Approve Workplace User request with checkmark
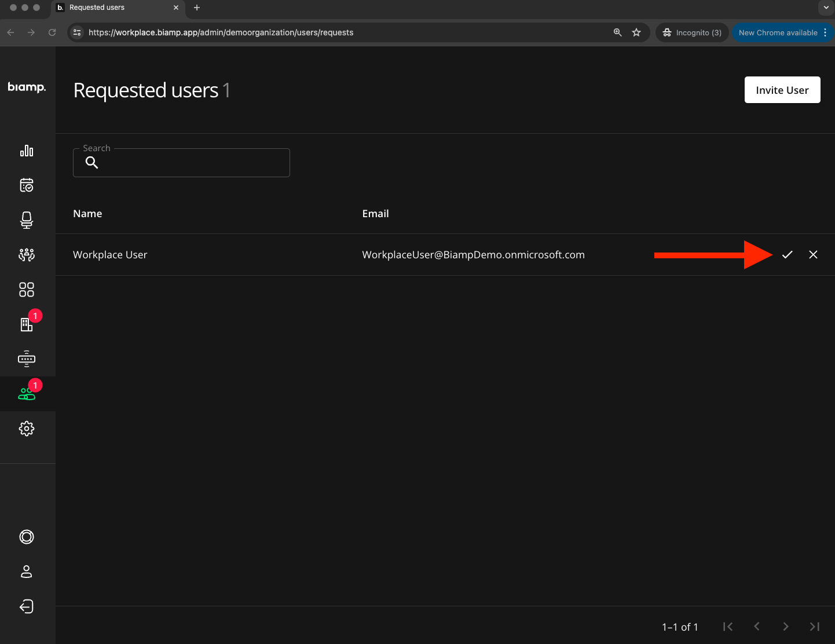Image resolution: width=835 pixels, height=644 pixels. pos(788,255)
